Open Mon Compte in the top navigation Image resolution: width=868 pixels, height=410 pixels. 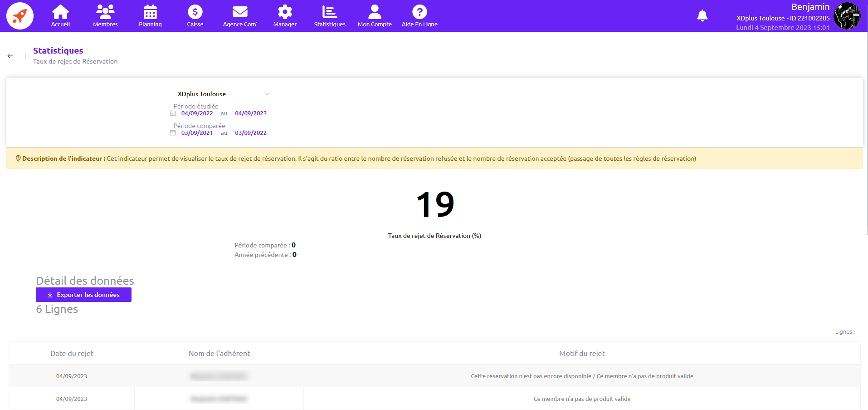(375, 16)
